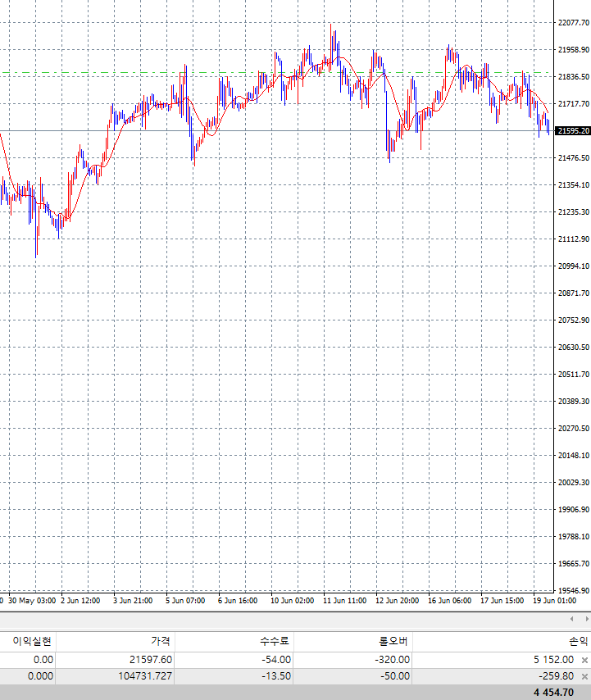Click the 19 Jun 01:00 time axis label

553,601
